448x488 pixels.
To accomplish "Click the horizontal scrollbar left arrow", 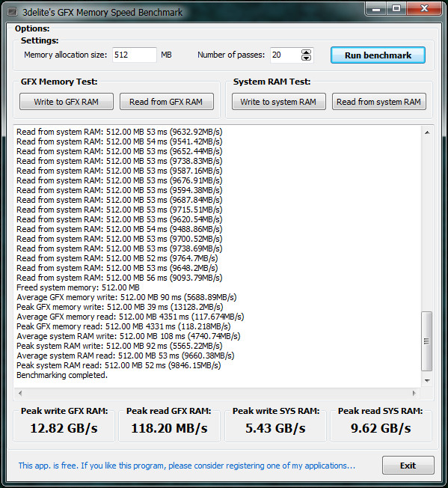I will pos(20,393).
